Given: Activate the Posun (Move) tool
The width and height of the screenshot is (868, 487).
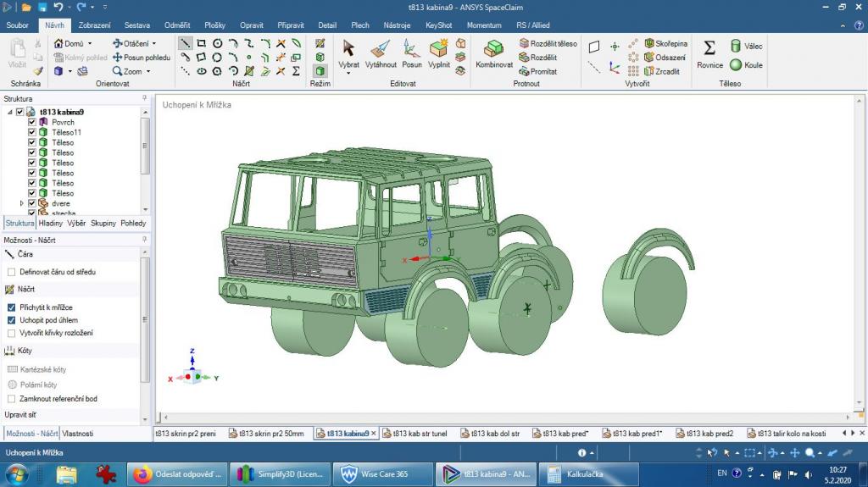Looking at the screenshot, I should click(412, 53).
